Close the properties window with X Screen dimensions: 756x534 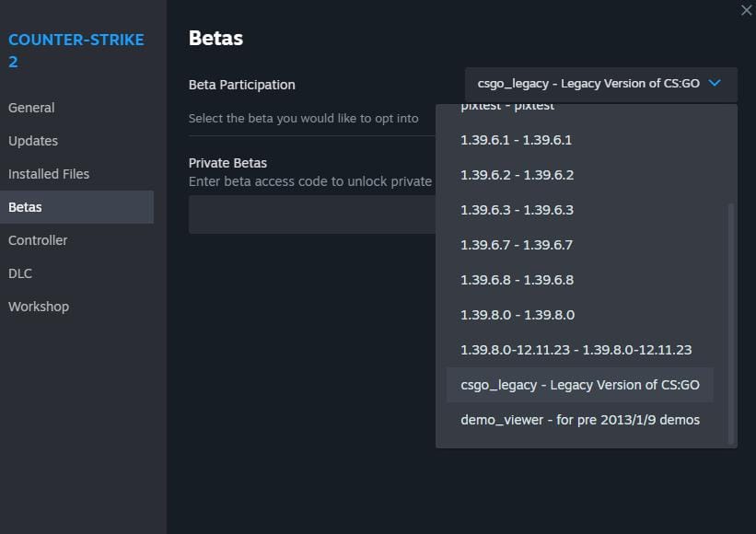746,10
